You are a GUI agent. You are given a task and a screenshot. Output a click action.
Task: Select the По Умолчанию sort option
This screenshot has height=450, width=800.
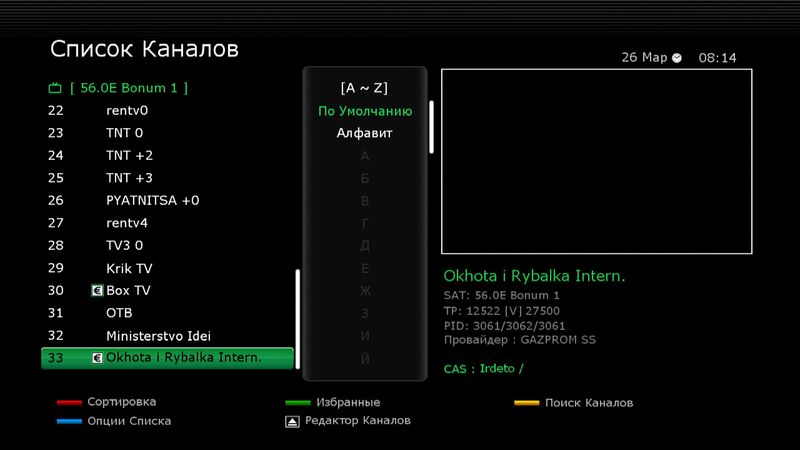[365, 111]
